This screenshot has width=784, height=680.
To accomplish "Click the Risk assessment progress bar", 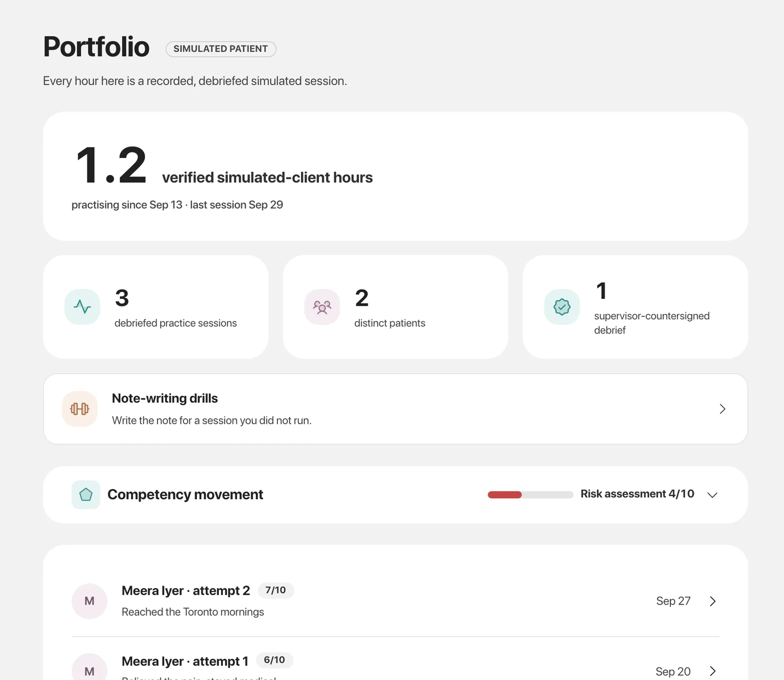I will 530,495.
